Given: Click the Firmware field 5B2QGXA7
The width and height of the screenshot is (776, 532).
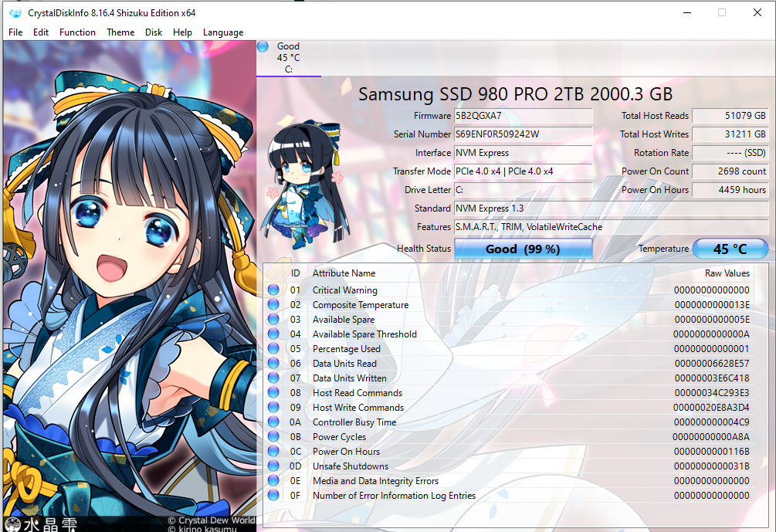Looking at the screenshot, I should point(523,116).
